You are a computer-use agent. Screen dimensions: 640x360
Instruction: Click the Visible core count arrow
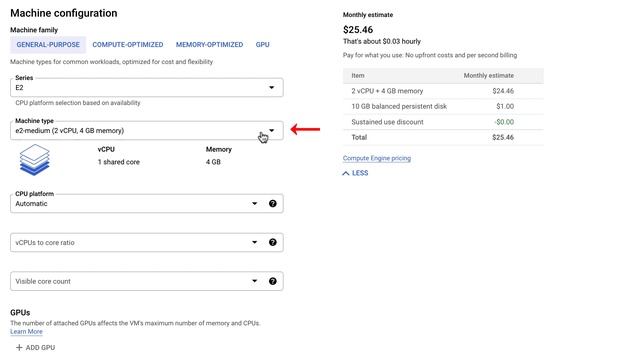(254, 281)
